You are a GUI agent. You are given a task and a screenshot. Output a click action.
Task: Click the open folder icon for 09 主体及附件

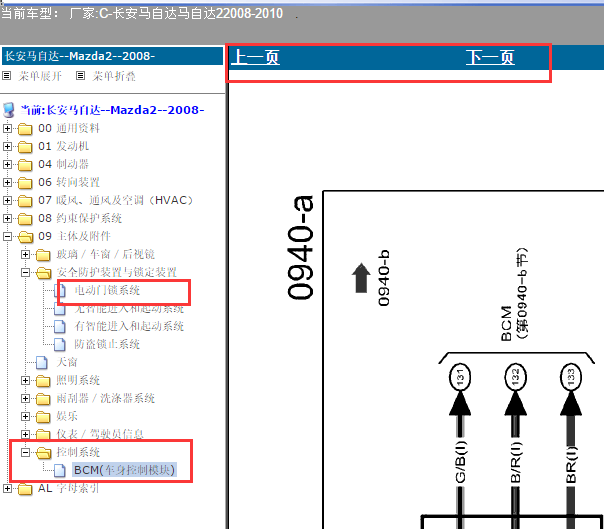(25, 237)
